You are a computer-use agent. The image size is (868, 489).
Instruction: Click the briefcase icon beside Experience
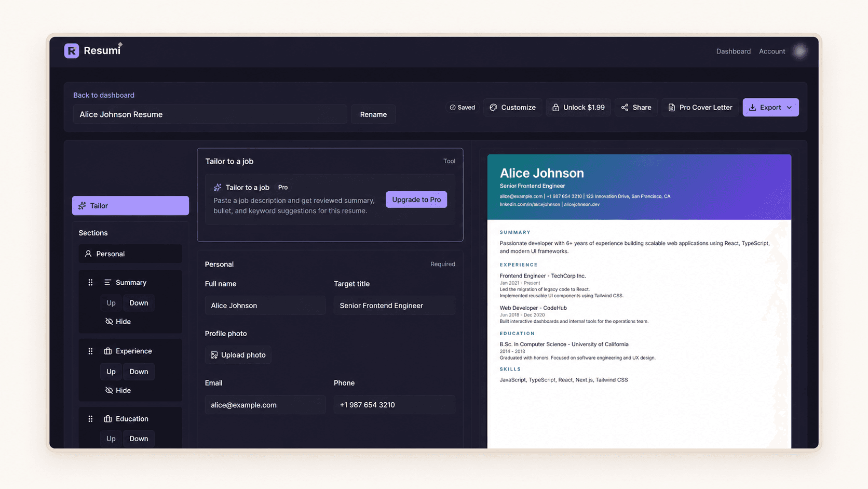(x=108, y=351)
